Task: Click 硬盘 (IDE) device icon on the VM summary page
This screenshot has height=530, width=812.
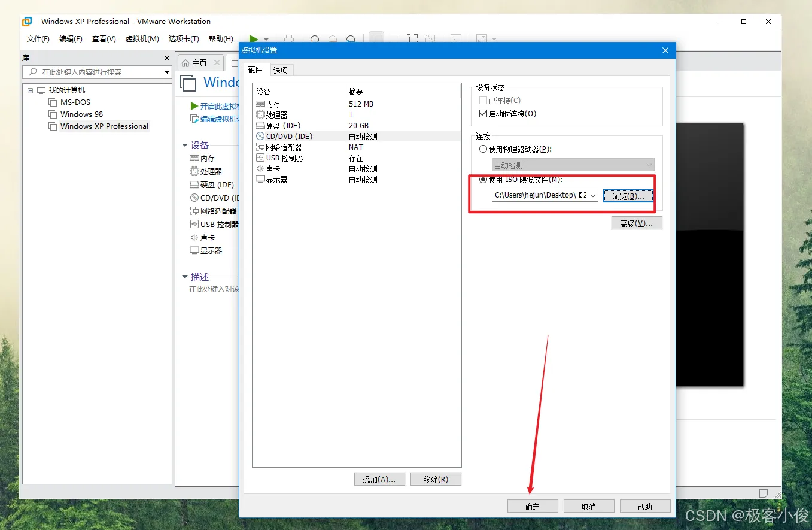Action: (194, 184)
